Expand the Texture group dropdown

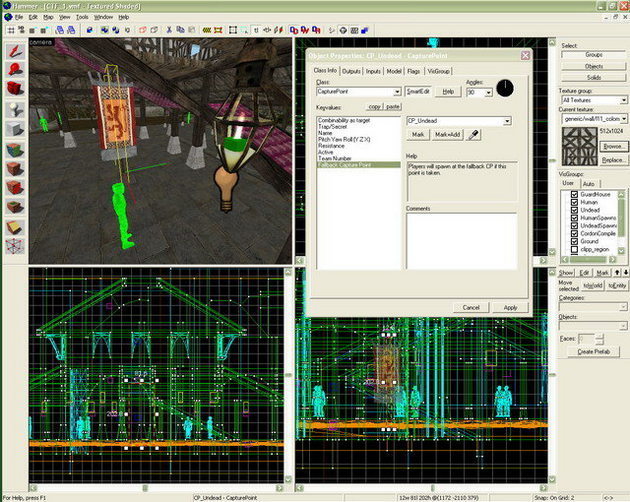(623, 101)
